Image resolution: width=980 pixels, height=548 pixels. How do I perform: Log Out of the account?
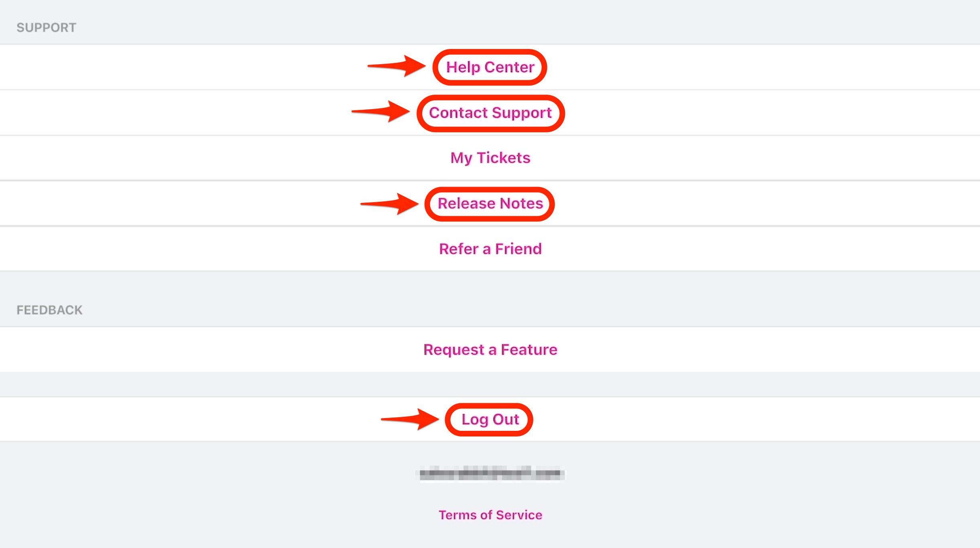[490, 420]
